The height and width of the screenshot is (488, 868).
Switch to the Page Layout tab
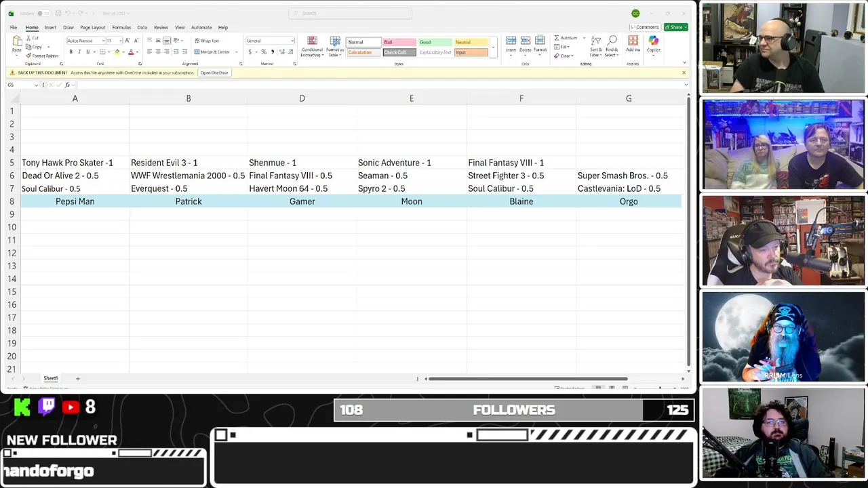(x=92, y=27)
